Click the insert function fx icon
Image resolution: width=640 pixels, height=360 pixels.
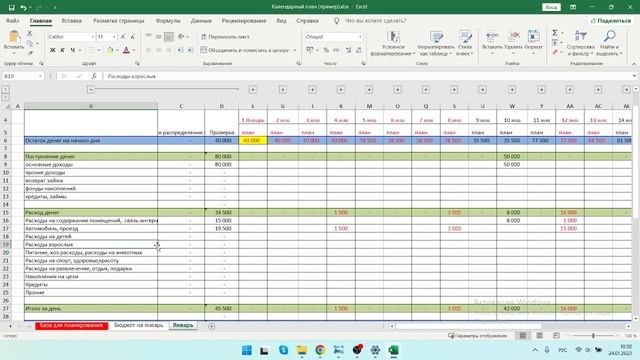(x=94, y=76)
